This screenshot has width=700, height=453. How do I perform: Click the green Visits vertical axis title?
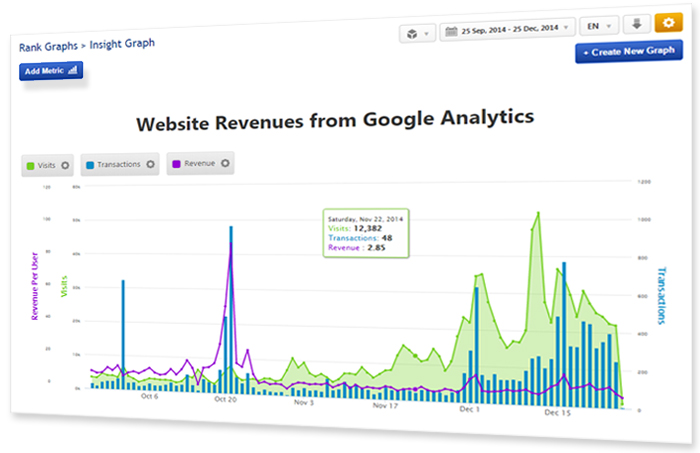tap(64, 286)
